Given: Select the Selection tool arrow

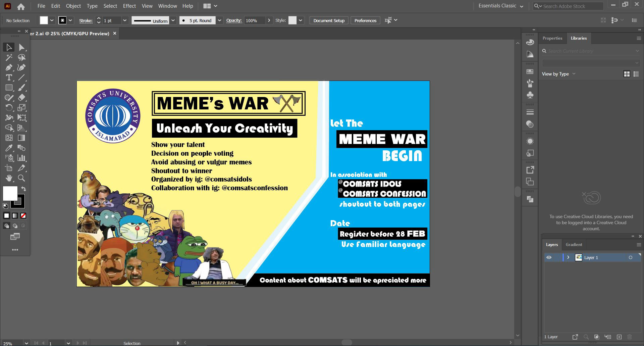Looking at the screenshot, I should (9, 47).
